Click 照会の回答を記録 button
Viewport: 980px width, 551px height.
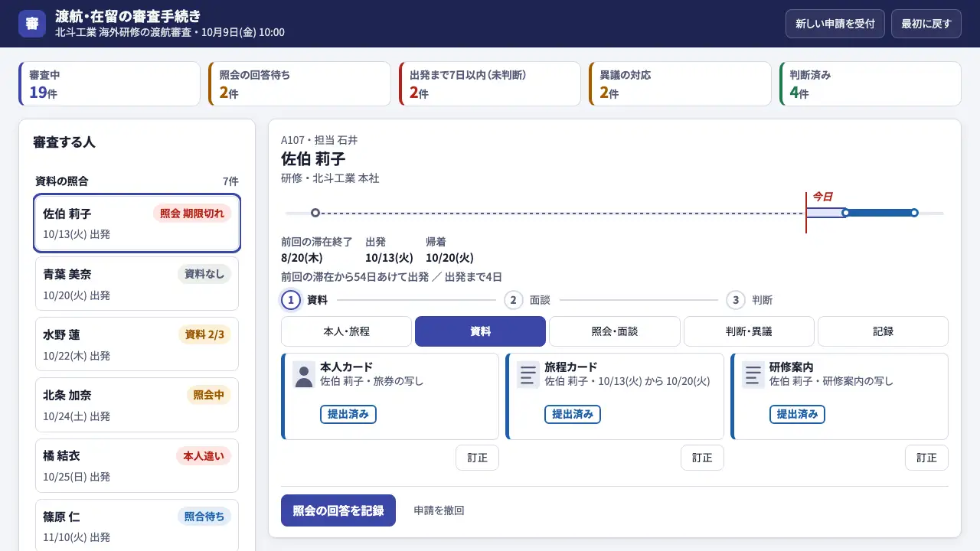338,510
